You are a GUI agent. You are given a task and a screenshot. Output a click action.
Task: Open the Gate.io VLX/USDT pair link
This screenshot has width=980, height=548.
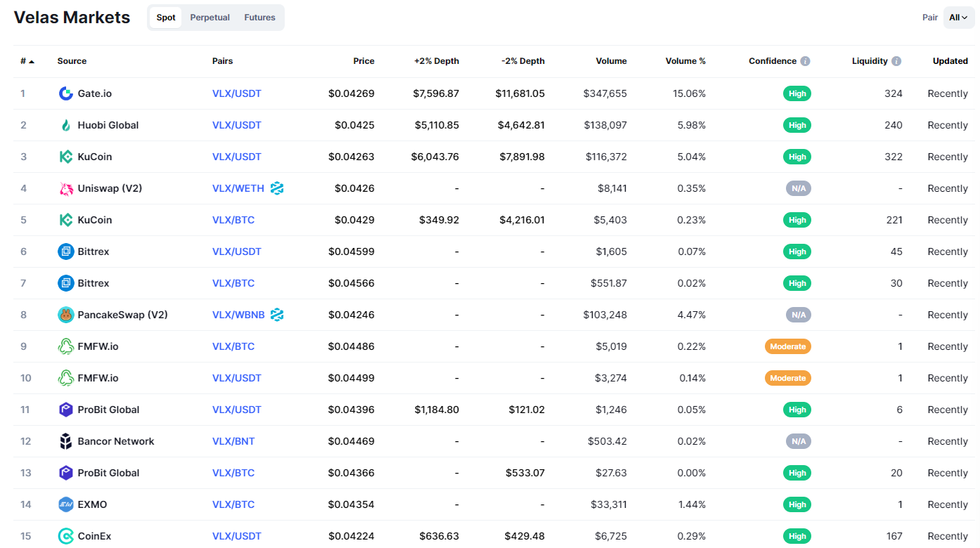tap(237, 93)
